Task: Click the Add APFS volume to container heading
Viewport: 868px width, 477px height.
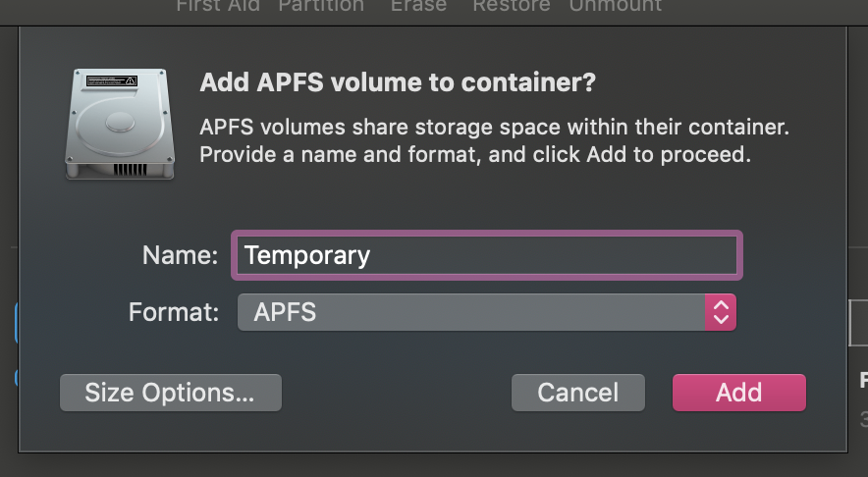Action: (398, 82)
